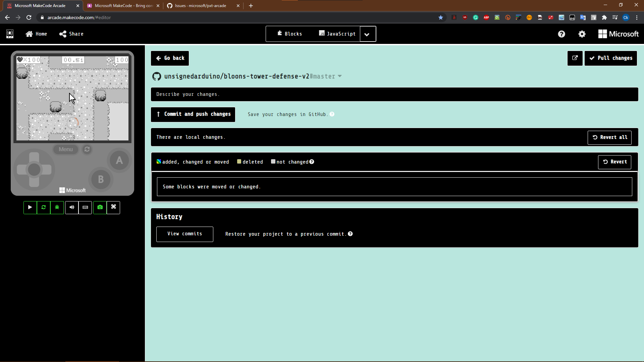Image resolution: width=644 pixels, height=362 pixels.
Task: Expand the editor language dropdown arrow
Action: 367,34
